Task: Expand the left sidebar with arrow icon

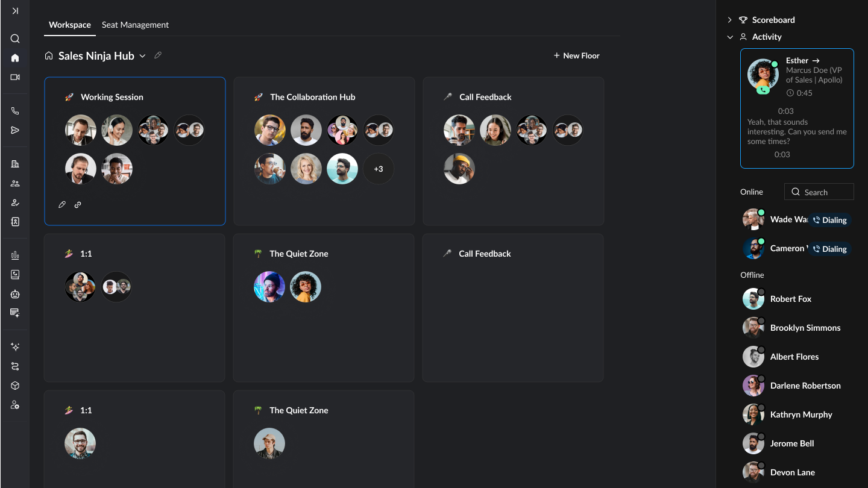Action: 15,11
